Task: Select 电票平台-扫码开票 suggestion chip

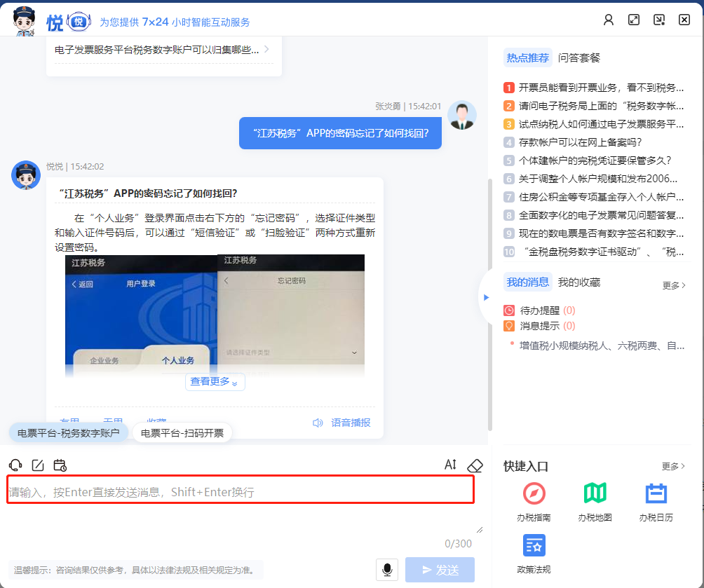Action: (182, 432)
